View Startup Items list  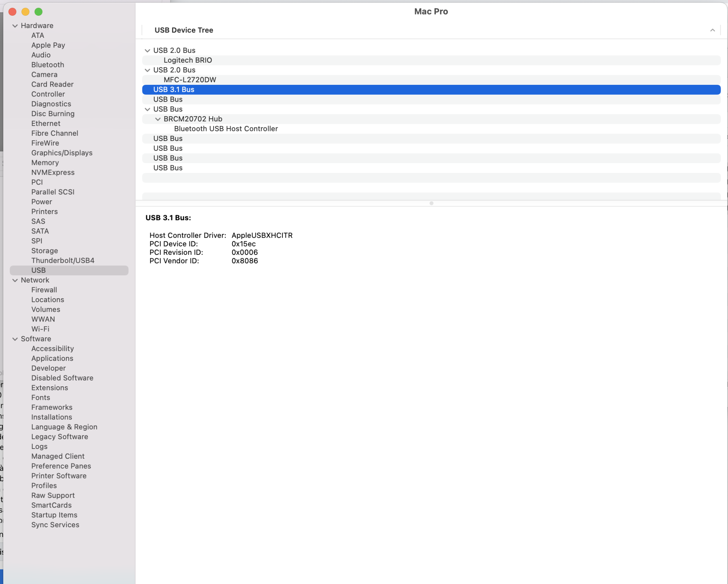54,515
